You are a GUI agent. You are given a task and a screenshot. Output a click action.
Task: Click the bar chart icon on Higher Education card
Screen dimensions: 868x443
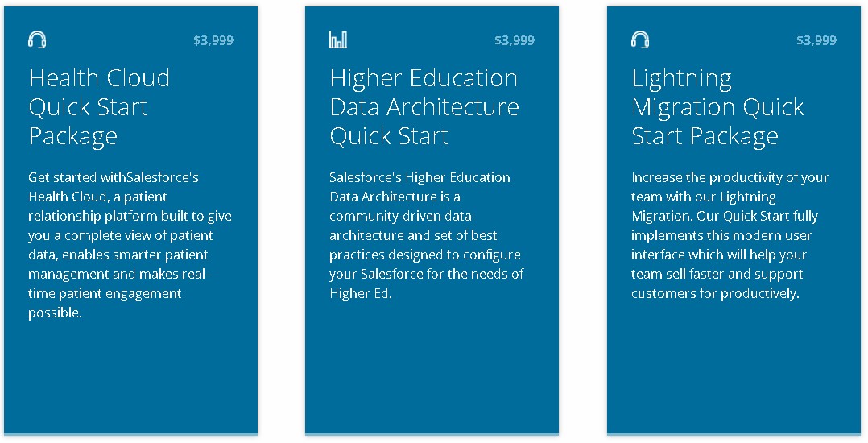coord(338,40)
